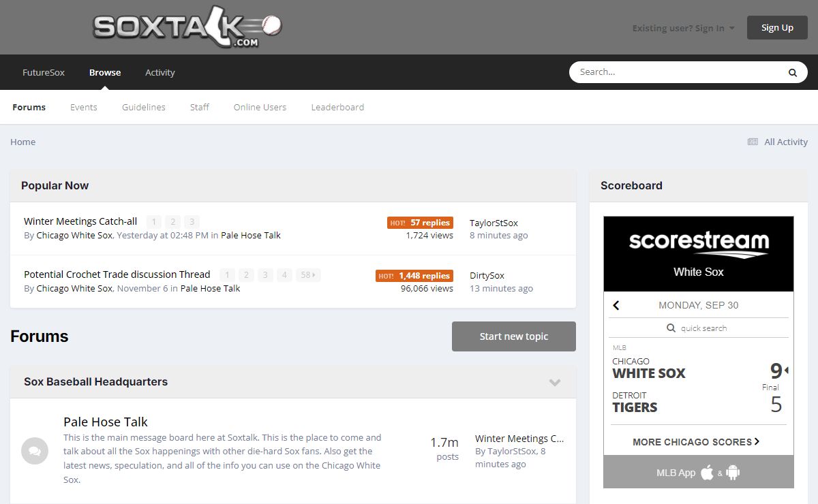Select the Browse menu item
This screenshot has width=818, height=504.
(x=105, y=72)
